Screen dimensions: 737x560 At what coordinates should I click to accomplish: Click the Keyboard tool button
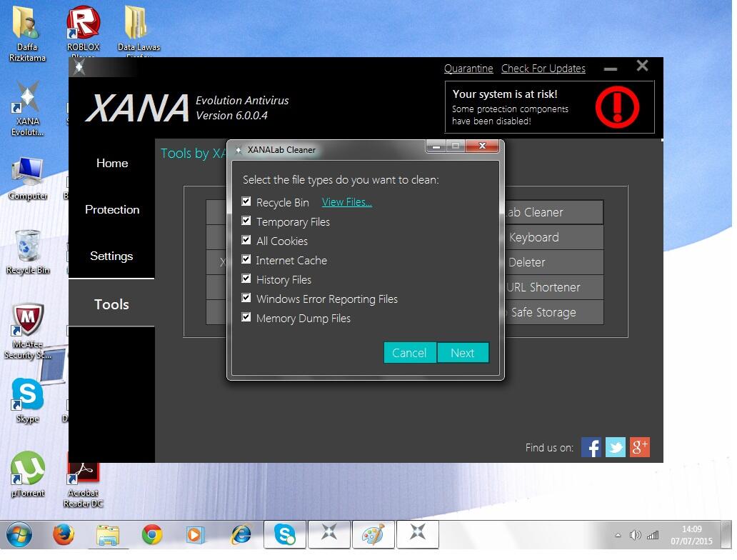[553, 237]
